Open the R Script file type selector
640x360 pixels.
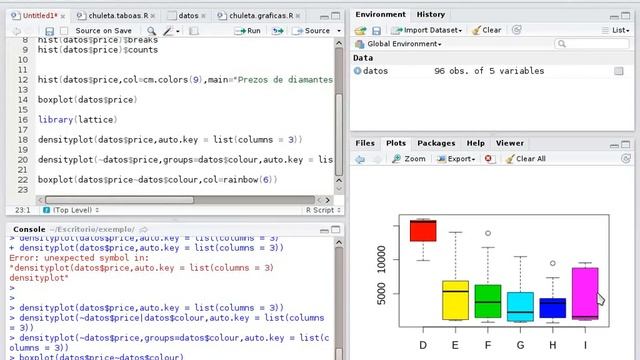point(323,210)
